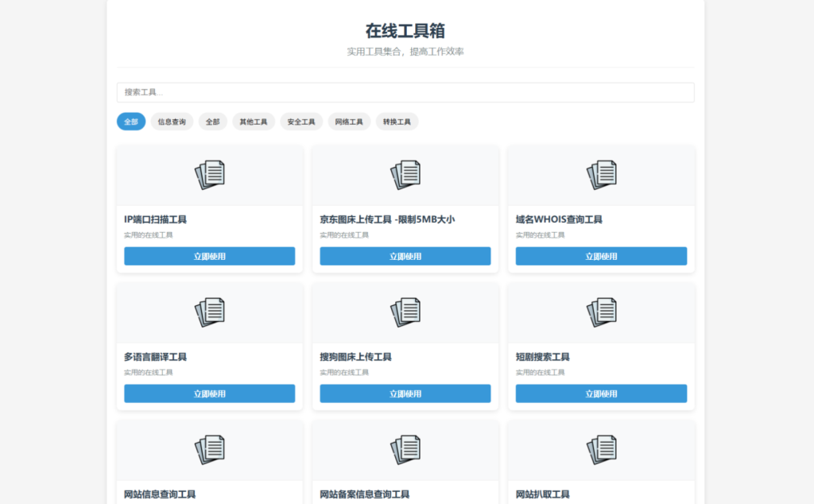Click the 在线工具箱 page heading

[405, 31]
